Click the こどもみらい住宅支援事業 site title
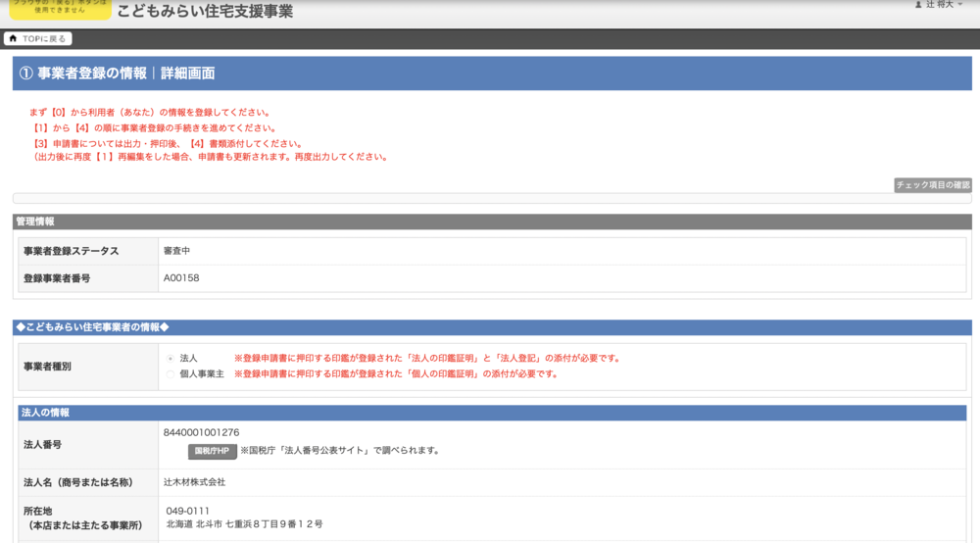 click(x=205, y=11)
